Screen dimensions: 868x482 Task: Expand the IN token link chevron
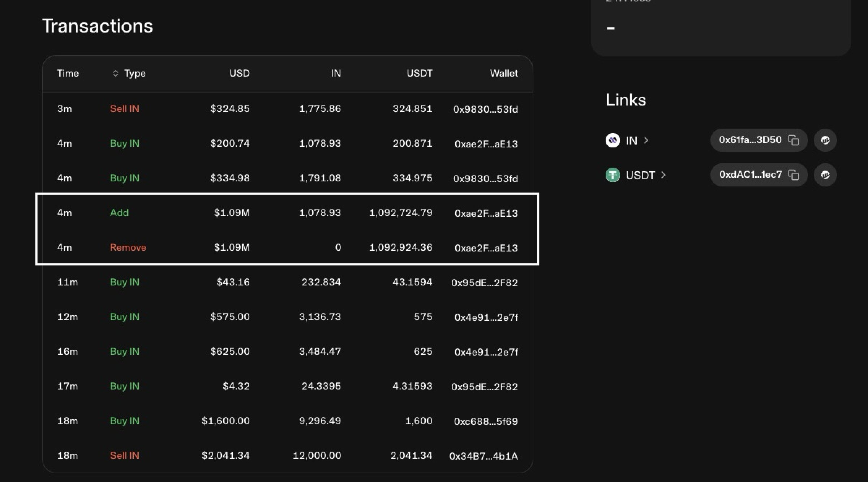(646, 140)
